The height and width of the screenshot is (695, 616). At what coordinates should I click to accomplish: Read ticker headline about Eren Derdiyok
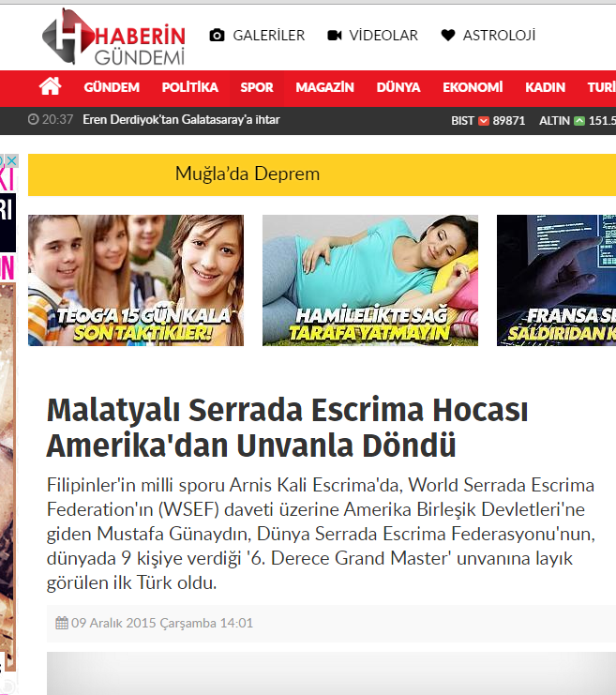[x=181, y=120]
